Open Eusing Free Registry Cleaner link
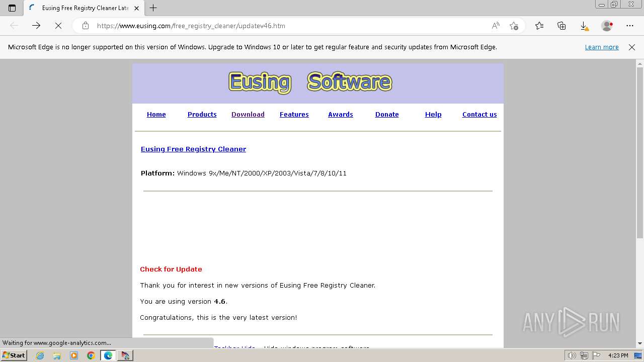 (193, 149)
